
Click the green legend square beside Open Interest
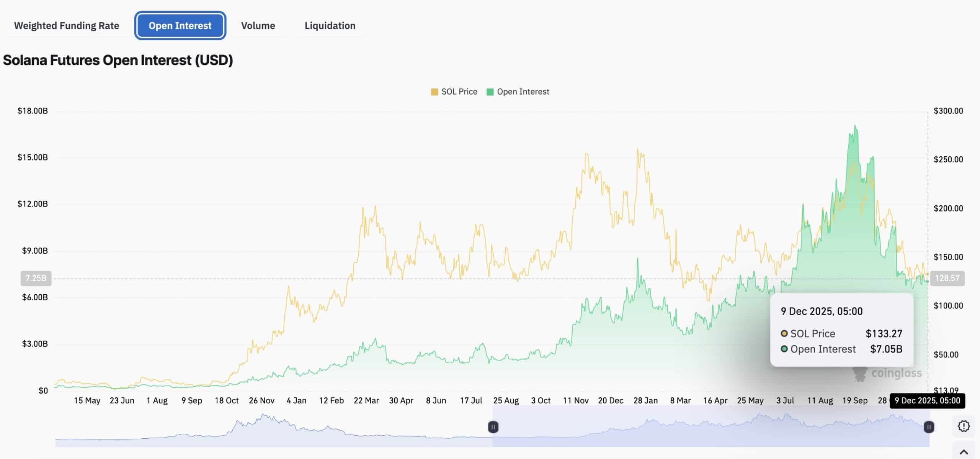(491, 92)
